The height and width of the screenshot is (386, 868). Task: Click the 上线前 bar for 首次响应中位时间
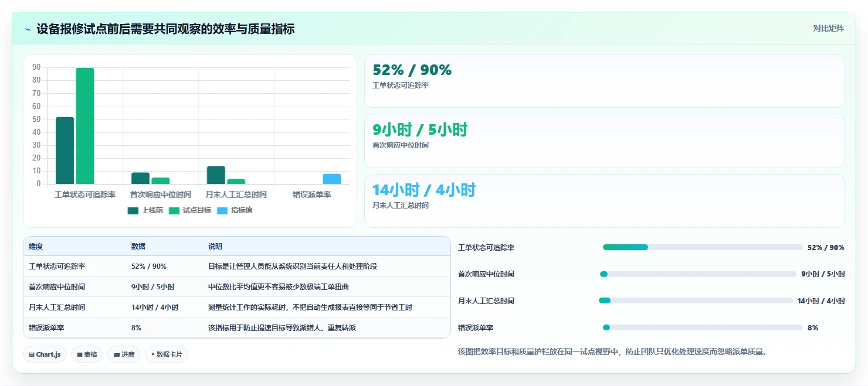(140, 179)
